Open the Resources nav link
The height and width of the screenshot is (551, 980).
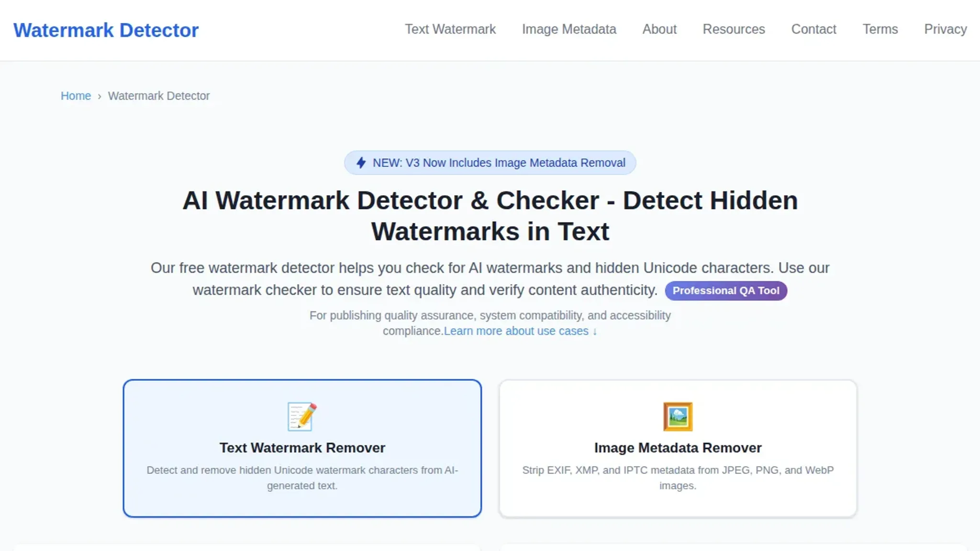click(734, 29)
